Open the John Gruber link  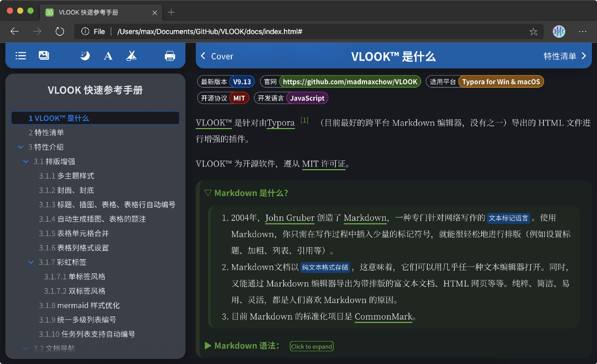tap(290, 218)
